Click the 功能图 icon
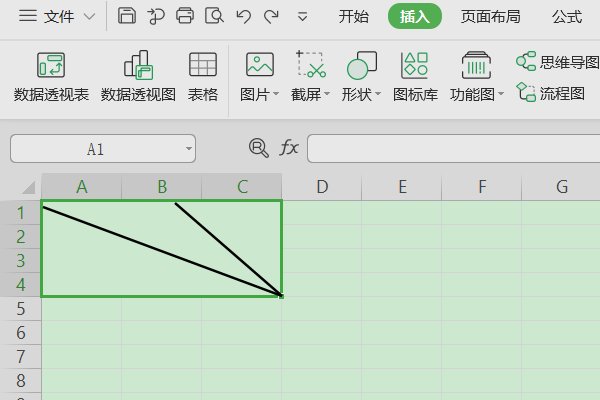Viewport: 600px width, 400px height. (x=476, y=65)
